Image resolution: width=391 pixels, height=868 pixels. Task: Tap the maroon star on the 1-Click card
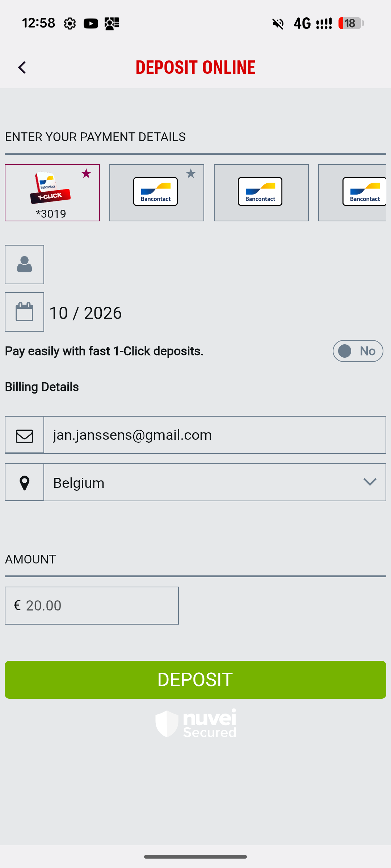point(86,174)
